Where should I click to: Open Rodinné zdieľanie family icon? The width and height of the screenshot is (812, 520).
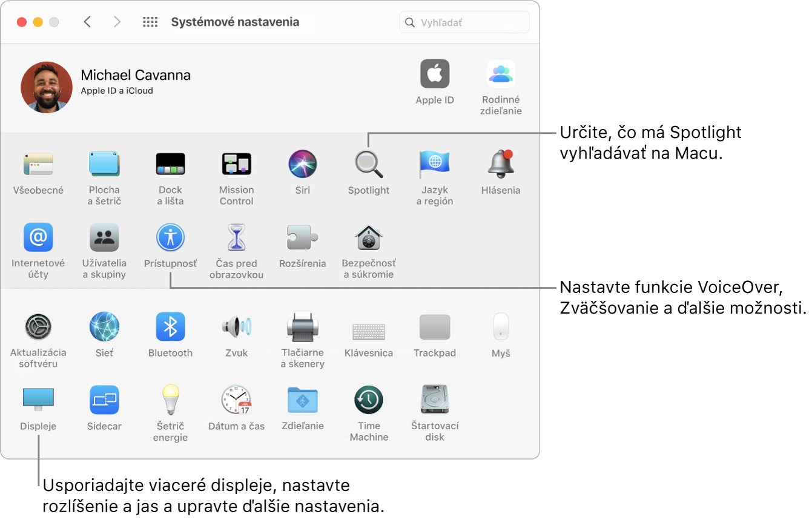pyautogui.click(x=501, y=74)
